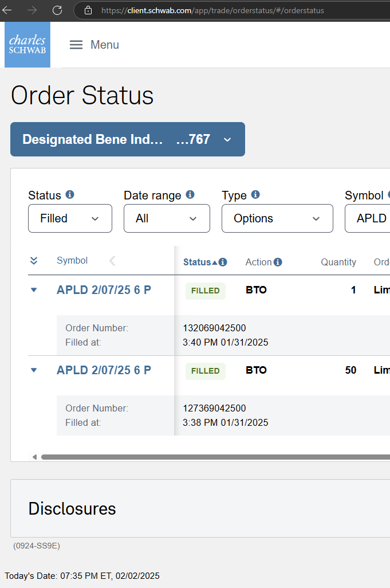
Task: Click the Type filter info icon
Action: (x=255, y=195)
